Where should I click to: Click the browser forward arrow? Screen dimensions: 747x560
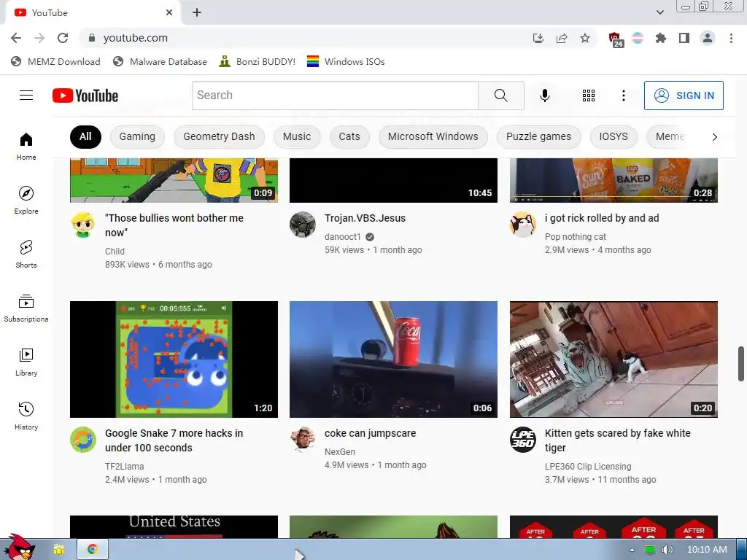(x=39, y=38)
